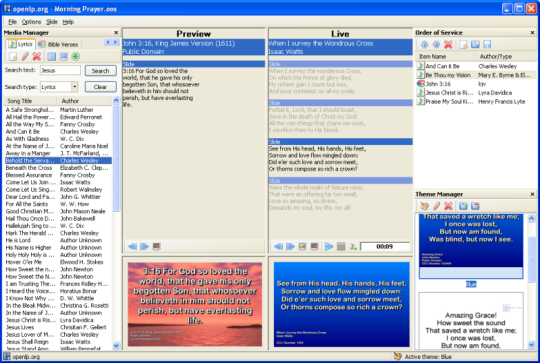540x363 pixels.
Task: Stop the Live slide loop
Action: pos(341,247)
